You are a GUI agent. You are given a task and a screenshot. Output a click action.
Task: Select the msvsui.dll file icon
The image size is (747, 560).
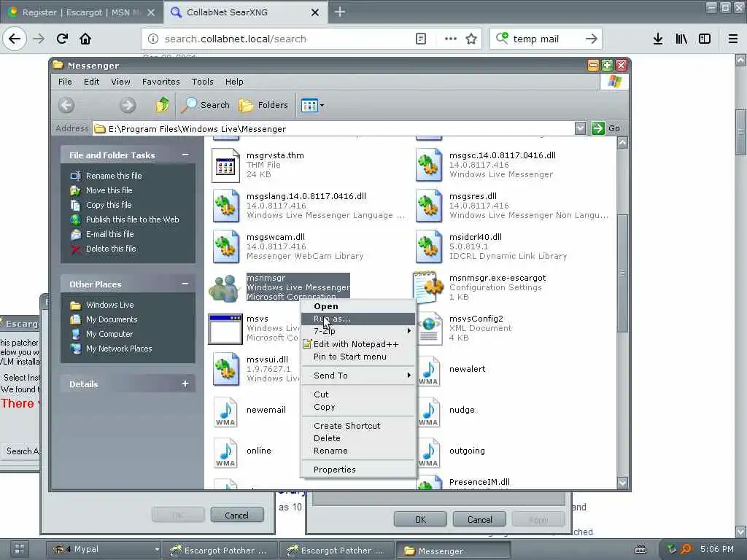(225, 369)
